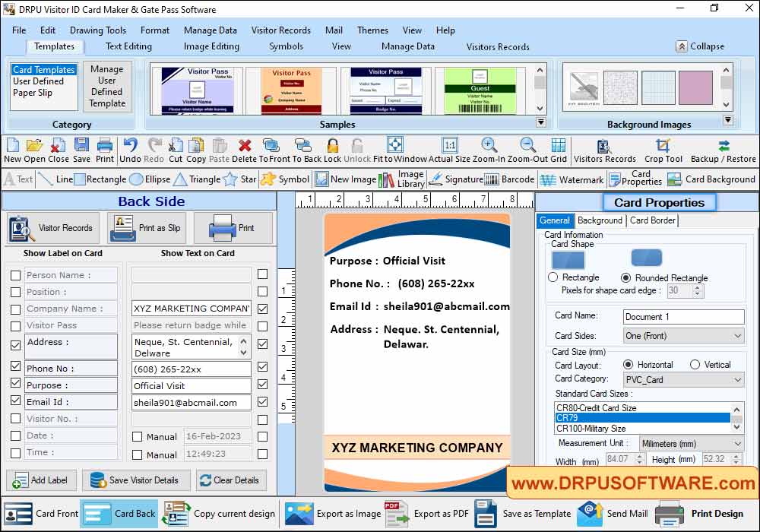The height and width of the screenshot is (532, 760).
Task: Switch to the Symbols ribbon tab
Action: [x=286, y=46]
